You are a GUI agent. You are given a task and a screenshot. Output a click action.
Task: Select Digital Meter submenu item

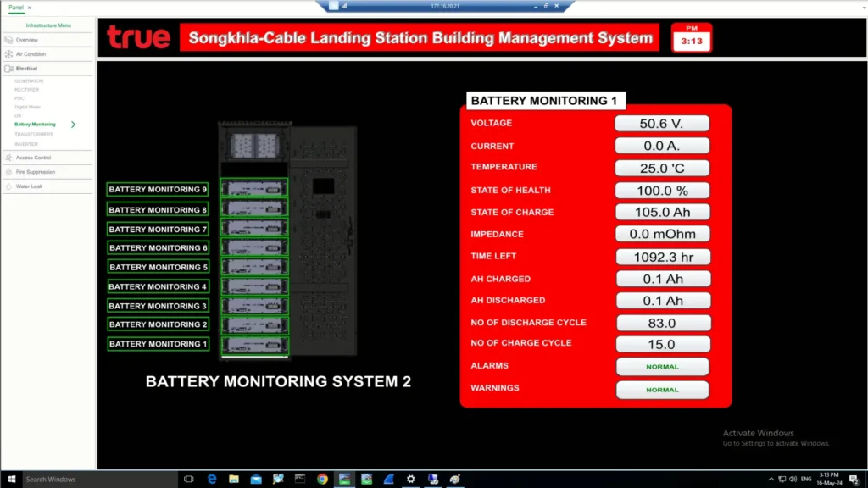(x=27, y=107)
